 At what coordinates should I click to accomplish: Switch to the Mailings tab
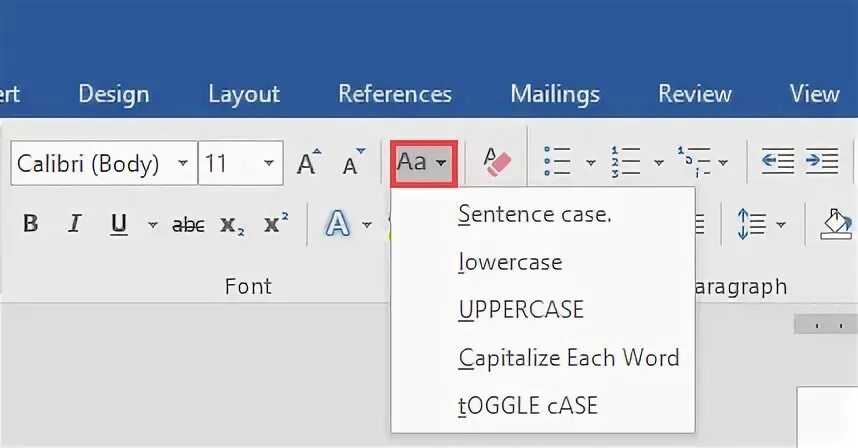point(555,94)
